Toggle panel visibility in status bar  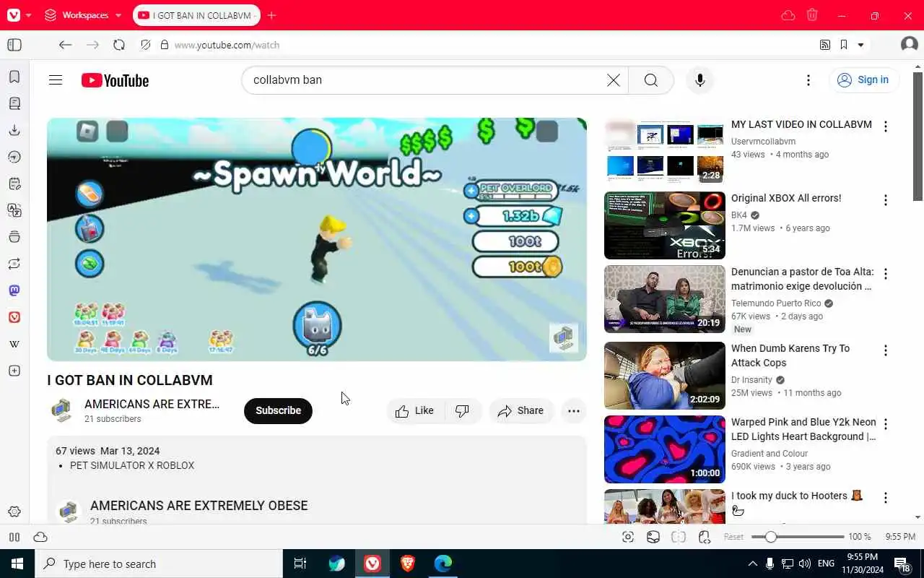point(14,537)
